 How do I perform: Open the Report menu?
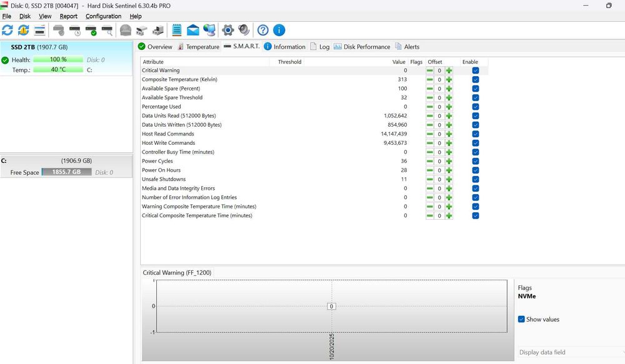(x=69, y=16)
